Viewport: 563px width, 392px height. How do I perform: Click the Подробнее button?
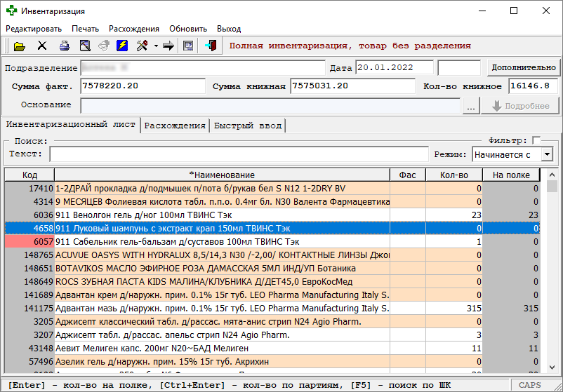coord(520,106)
